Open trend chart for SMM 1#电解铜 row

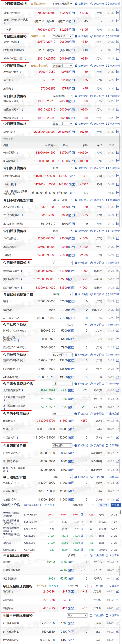(x=118, y=12)
